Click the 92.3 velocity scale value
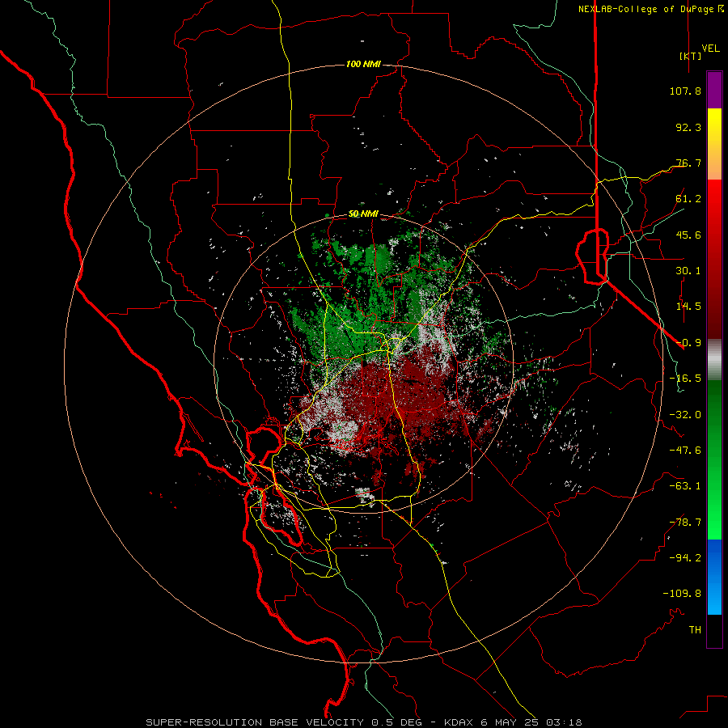The image size is (728, 728). 688,127
